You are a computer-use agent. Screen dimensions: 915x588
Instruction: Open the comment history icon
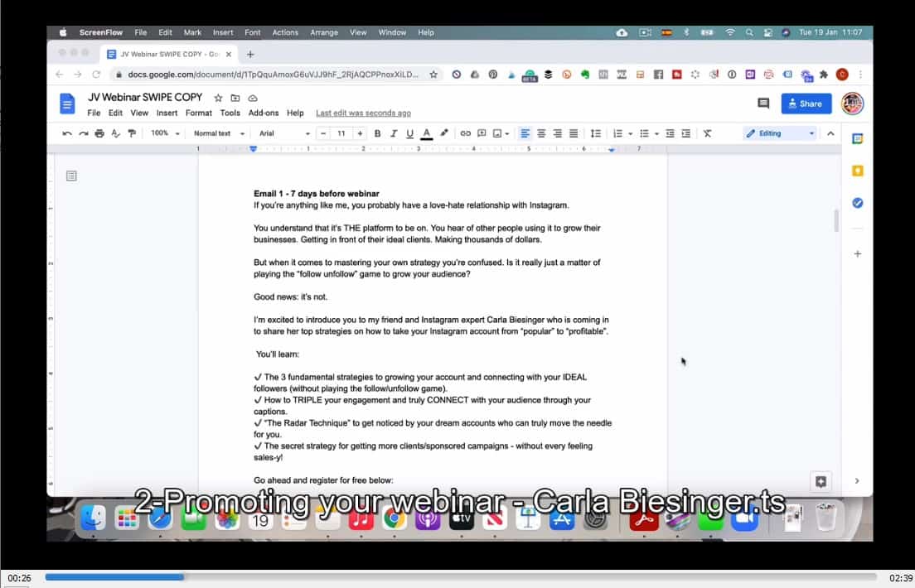[x=763, y=104]
